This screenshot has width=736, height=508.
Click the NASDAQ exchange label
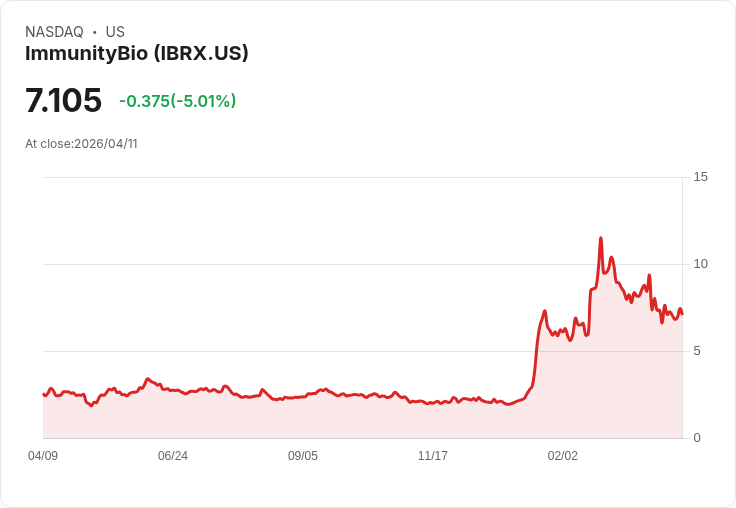pos(54,32)
